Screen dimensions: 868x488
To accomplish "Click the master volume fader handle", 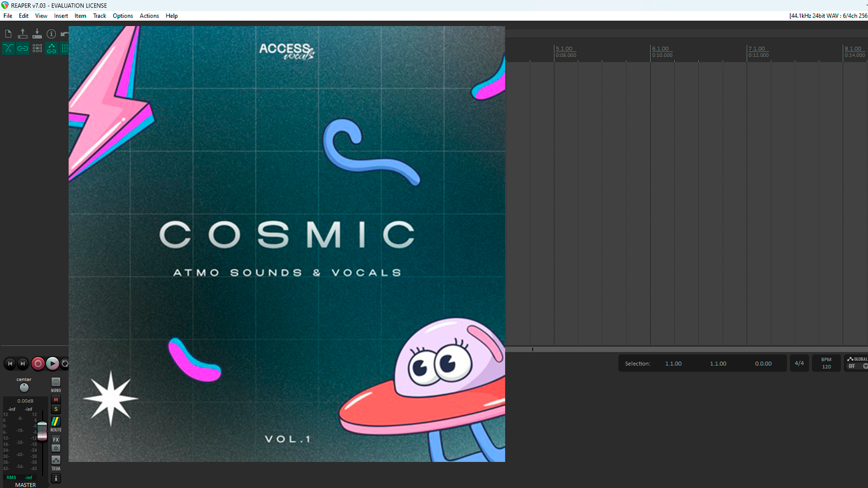I will coord(42,431).
